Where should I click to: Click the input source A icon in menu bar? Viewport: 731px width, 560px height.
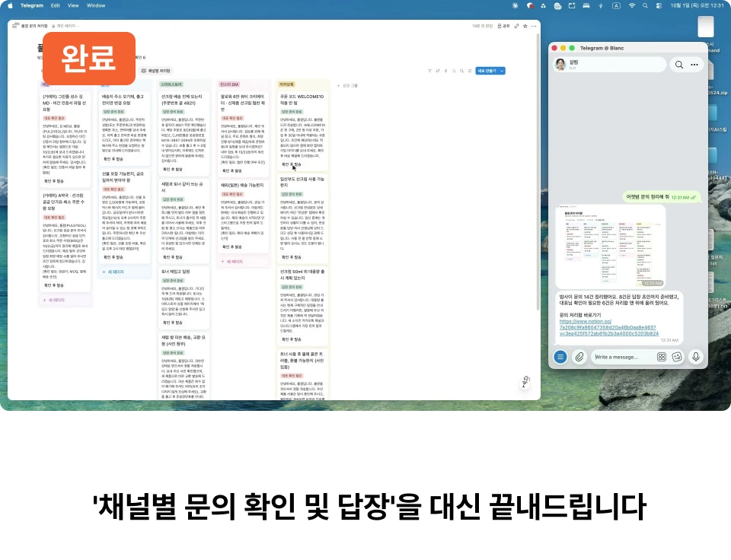[x=616, y=5]
